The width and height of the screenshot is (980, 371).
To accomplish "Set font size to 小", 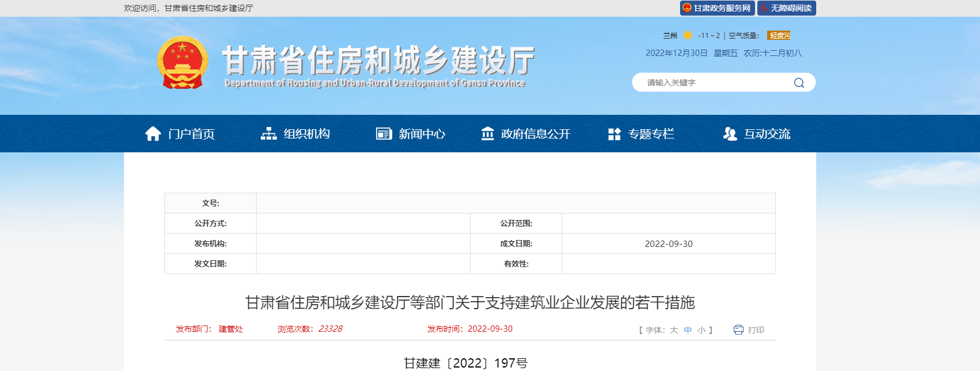I will [701, 330].
